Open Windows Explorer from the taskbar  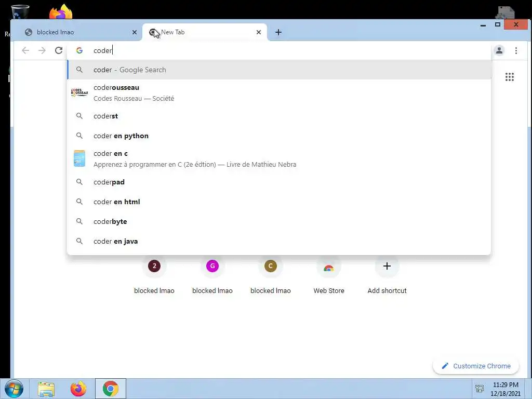[46, 389]
